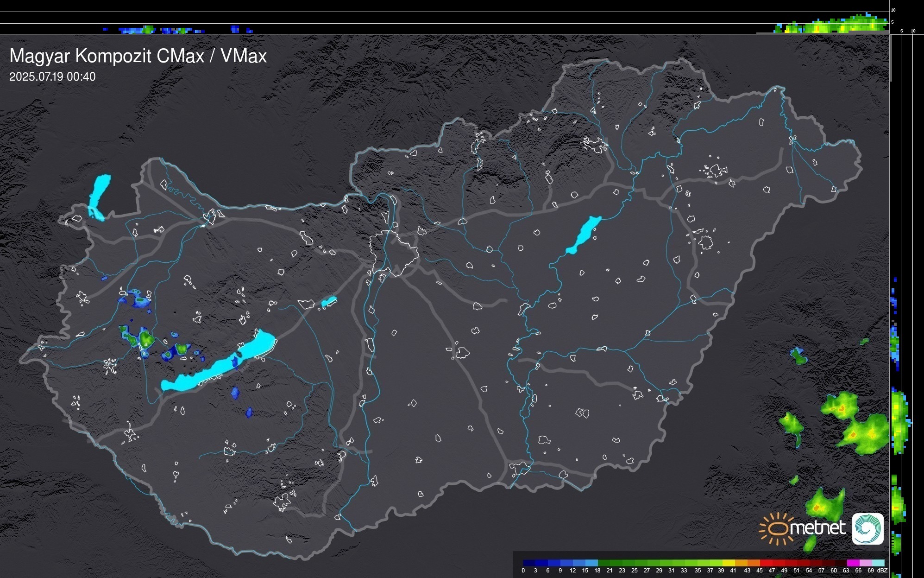Image resolution: width=924 pixels, height=578 pixels.
Task: Click the teal swirl logo beside metnet
Action: 867,528
